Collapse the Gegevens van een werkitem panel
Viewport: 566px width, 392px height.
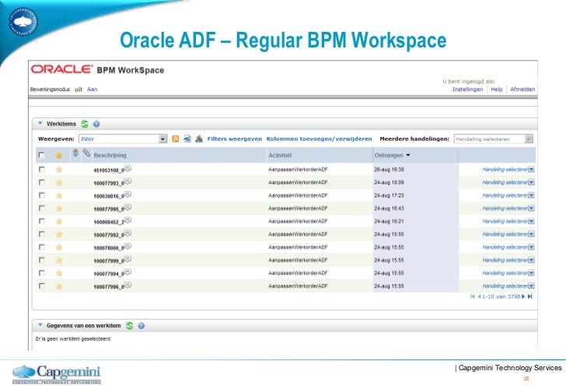point(40,325)
